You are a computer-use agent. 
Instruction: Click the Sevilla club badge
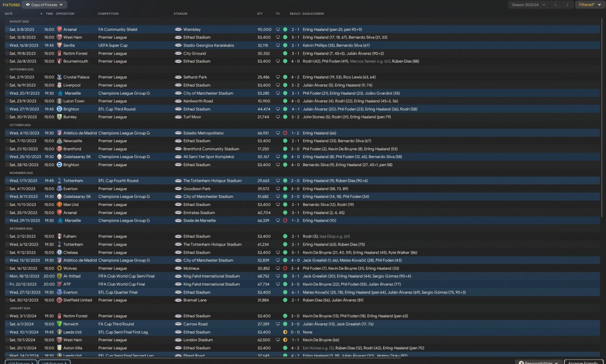pos(59,45)
